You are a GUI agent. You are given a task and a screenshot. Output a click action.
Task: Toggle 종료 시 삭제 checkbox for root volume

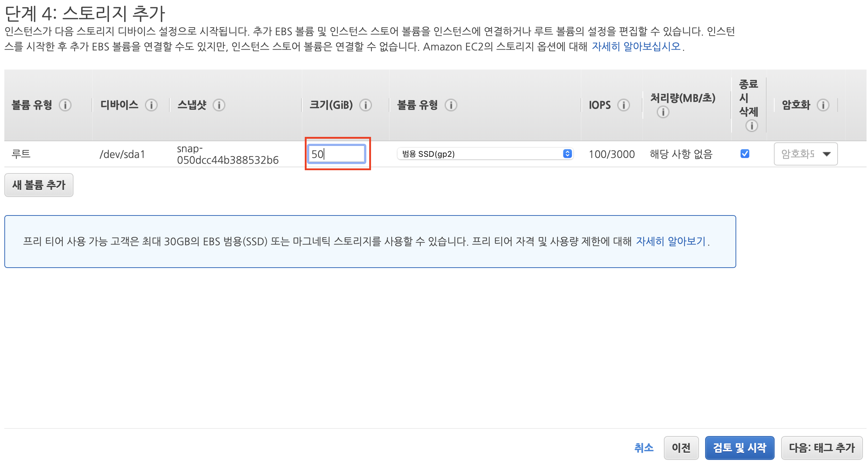pos(745,154)
